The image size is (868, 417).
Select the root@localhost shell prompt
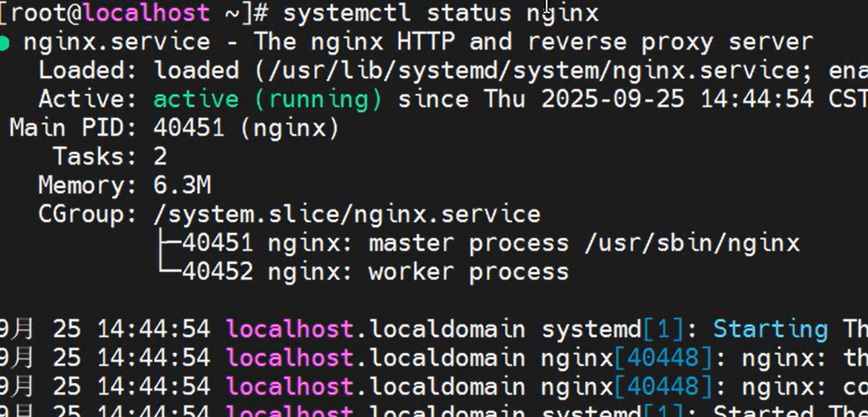coord(136,13)
